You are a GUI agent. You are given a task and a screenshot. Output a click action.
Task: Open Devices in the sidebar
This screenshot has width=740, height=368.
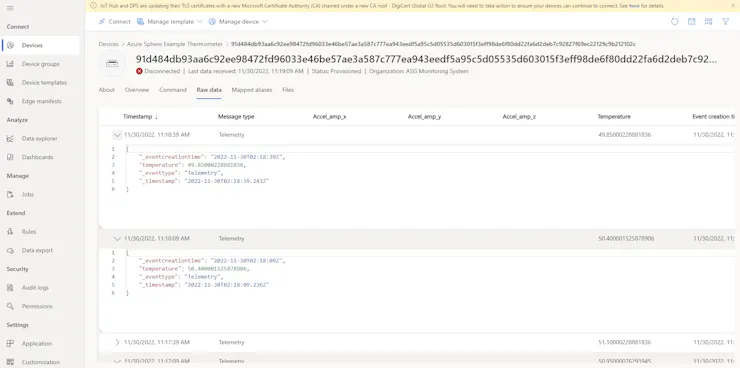click(x=41, y=45)
